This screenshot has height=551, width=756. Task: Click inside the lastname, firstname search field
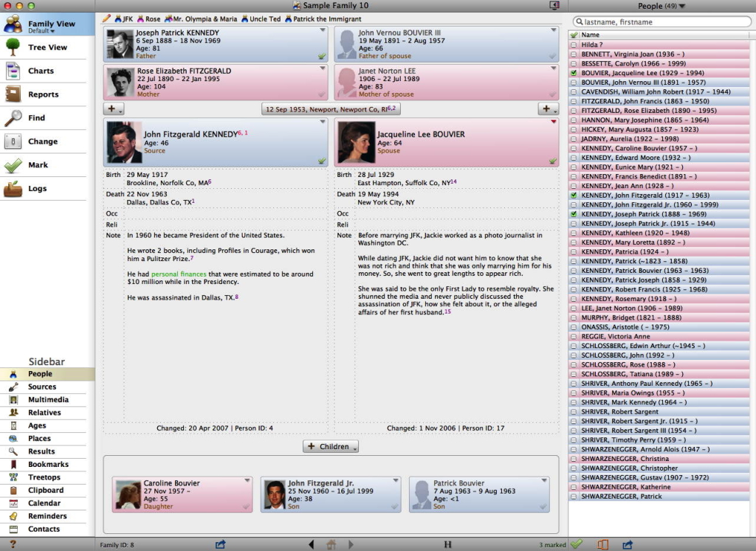pos(661,21)
